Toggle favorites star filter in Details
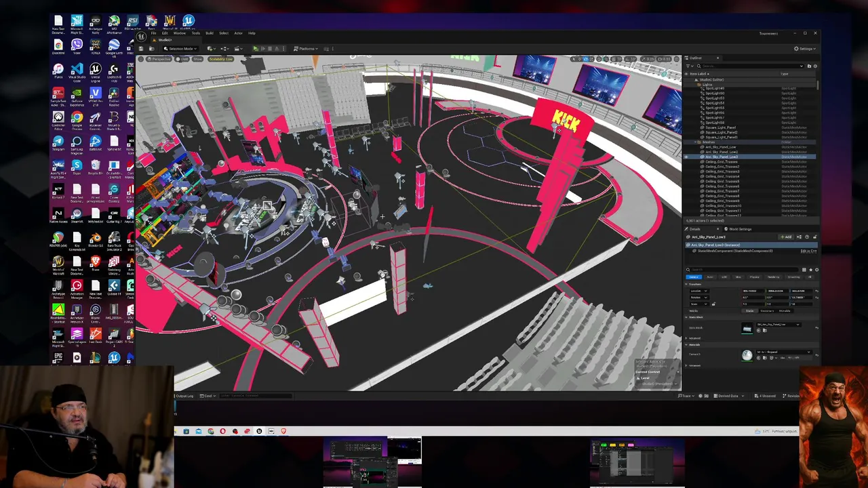The image size is (868, 488). [x=810, y=270]
